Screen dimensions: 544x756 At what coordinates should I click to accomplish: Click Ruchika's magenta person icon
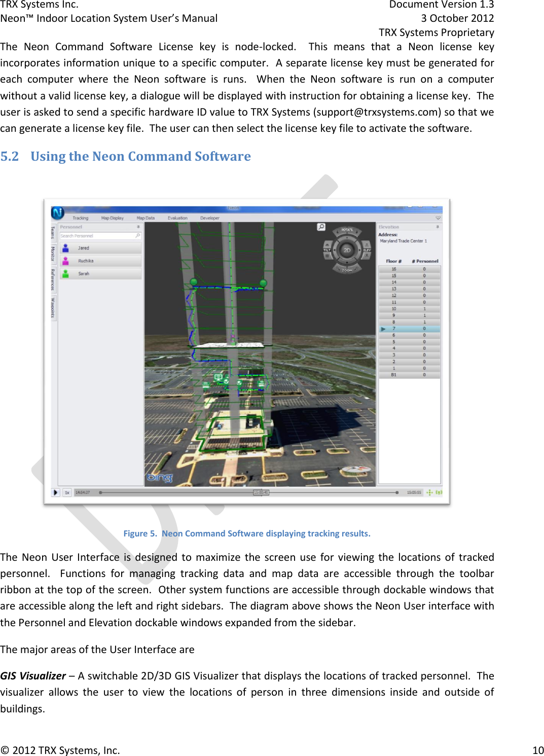click(65, 261)
